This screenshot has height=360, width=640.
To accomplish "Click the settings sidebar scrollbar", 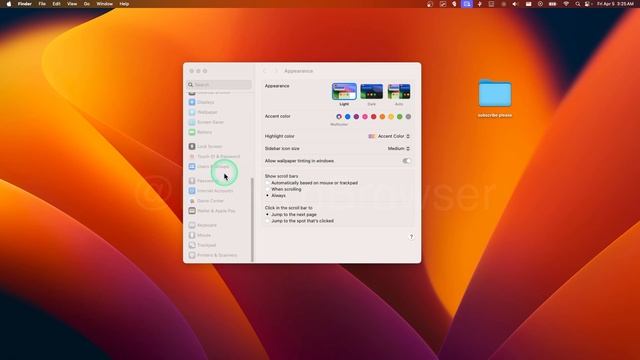I will pyautogui.click(x=252, y=220).
